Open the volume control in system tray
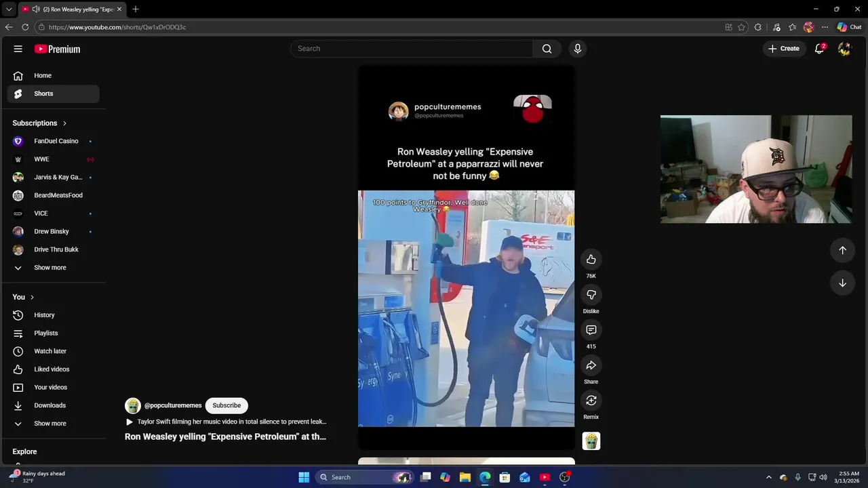The image size is (868, 488). (823, 477)
